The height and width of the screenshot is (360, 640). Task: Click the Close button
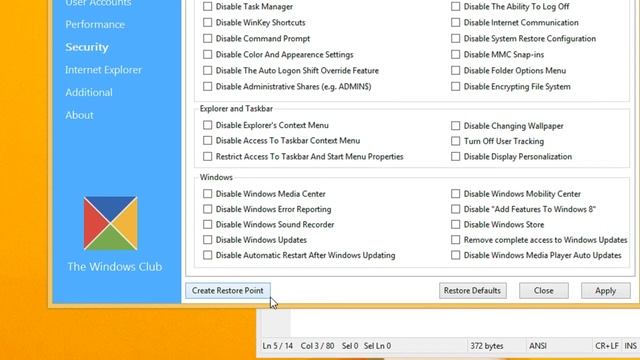pos(544,291)
